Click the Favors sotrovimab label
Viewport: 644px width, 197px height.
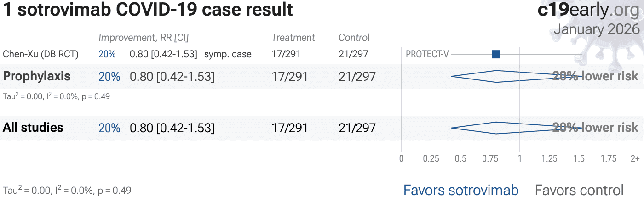click(x=461, y=190)
